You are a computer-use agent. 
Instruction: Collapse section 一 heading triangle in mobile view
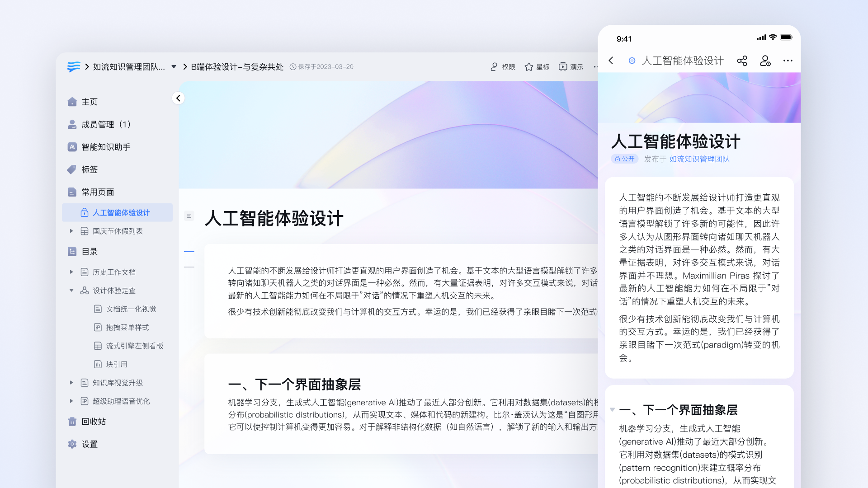click(x=612, y=410)
